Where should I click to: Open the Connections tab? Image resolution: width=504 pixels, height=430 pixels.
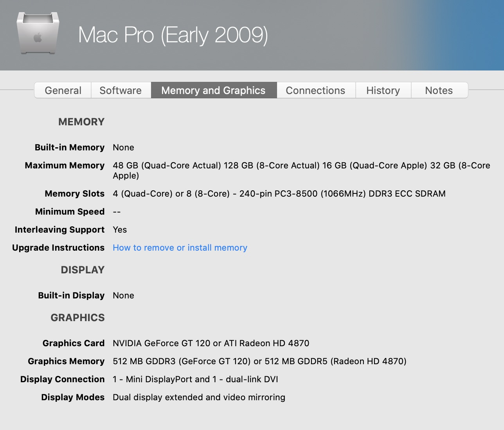[x=315, y=90]
